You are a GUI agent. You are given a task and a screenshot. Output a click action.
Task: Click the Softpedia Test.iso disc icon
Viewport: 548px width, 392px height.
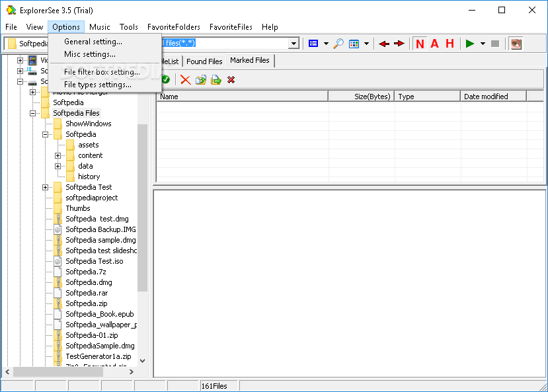click(x=58, y=261)
